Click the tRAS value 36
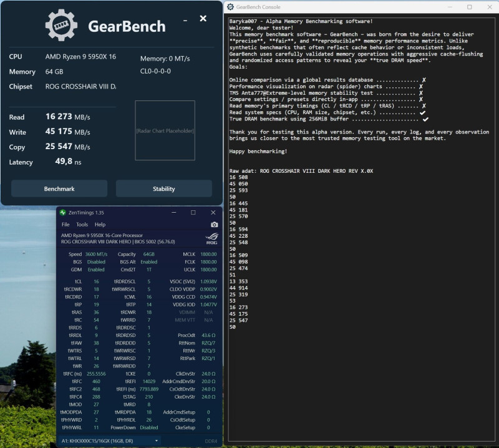 (x=96, y=312)
